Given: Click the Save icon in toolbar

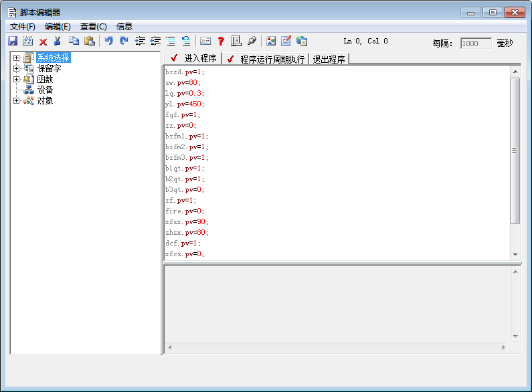Looking at the screenshot, I should click(x=13, y=41).
